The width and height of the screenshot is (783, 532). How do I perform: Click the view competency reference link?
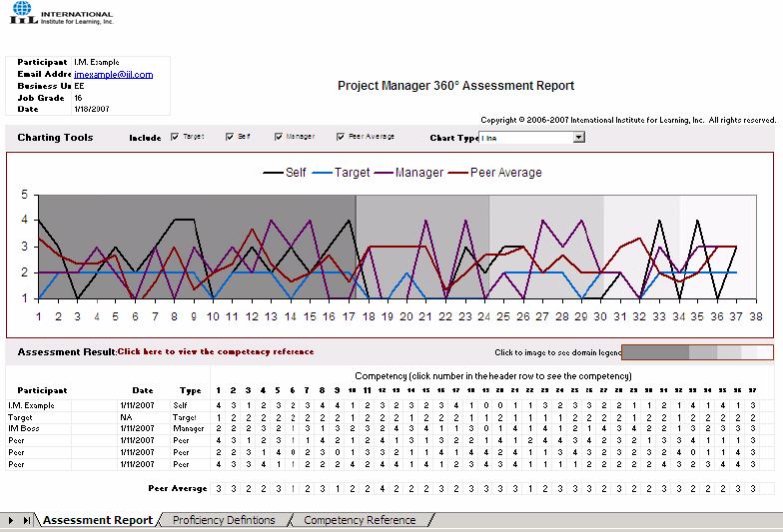pyautogui.click(x=216, y=352)
